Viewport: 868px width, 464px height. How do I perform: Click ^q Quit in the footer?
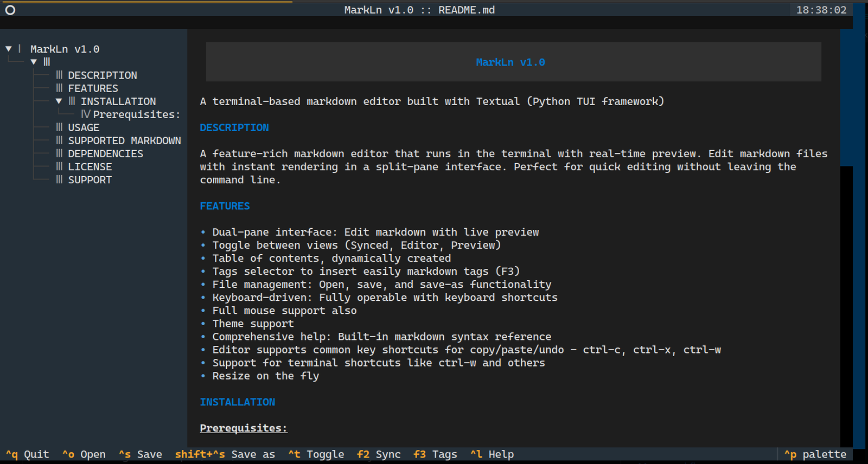click(x=27, y=454)
